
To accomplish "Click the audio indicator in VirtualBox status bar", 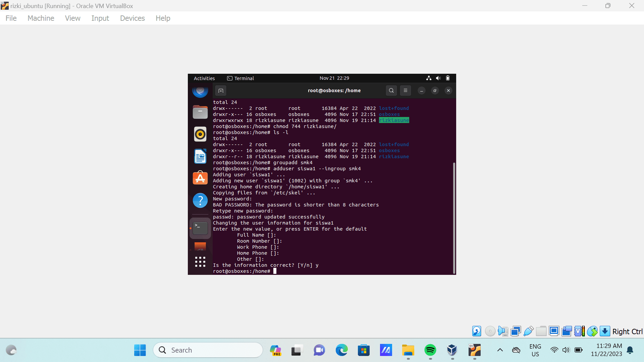I will 503,331.
